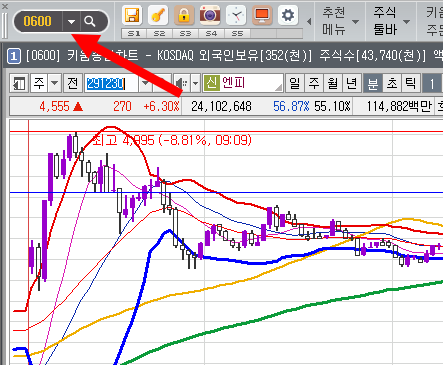Click the +6.30% change rate
The width and height of the screenshot is (443, 365).
coord(161,107)
